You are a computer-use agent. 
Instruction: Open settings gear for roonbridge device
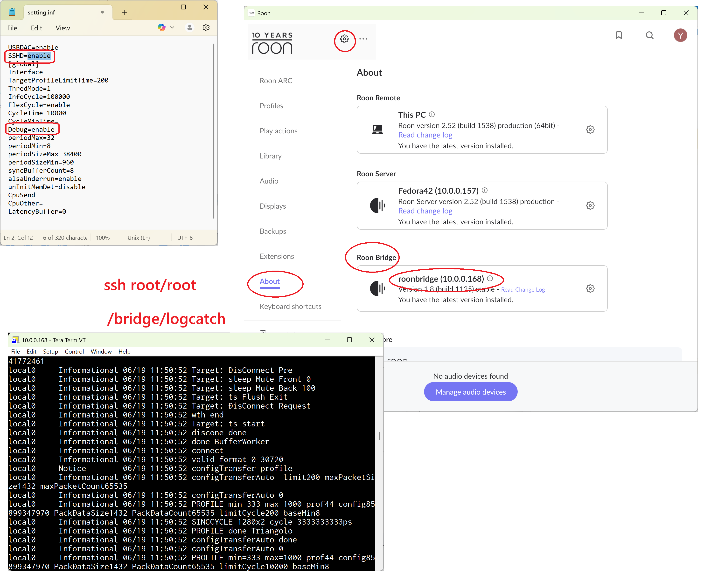pyautogui.click(x=590, y=289)
